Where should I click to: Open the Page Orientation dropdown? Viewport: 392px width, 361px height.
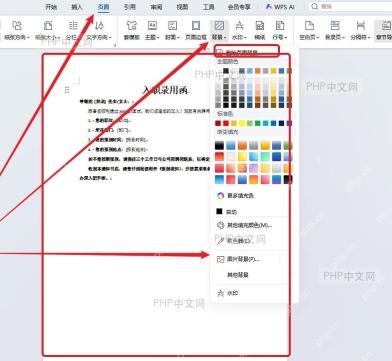(x=17, y=30)
